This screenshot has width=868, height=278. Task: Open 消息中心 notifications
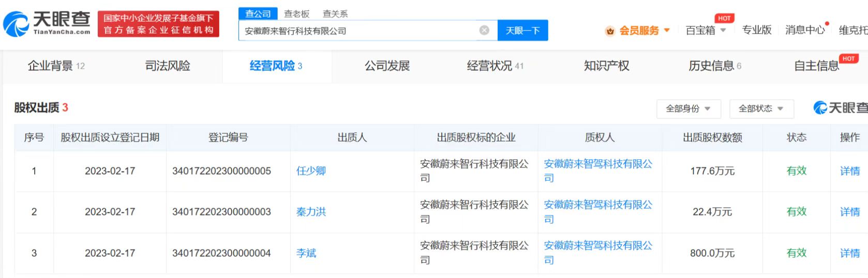(x=805, y=30)
